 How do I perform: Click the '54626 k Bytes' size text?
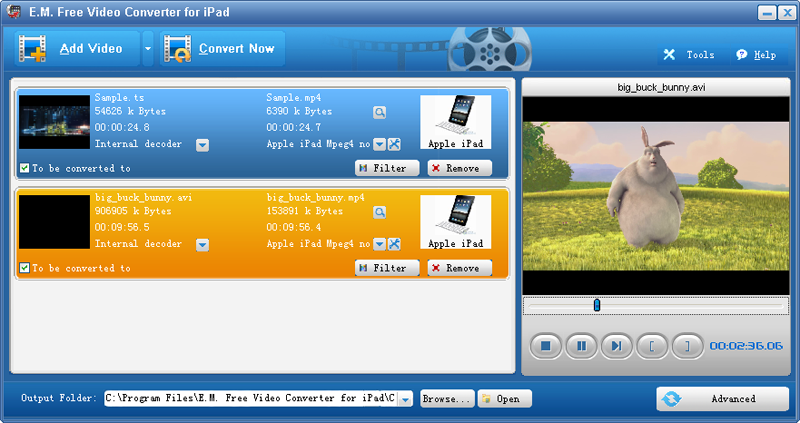click(x=130, y=111)
